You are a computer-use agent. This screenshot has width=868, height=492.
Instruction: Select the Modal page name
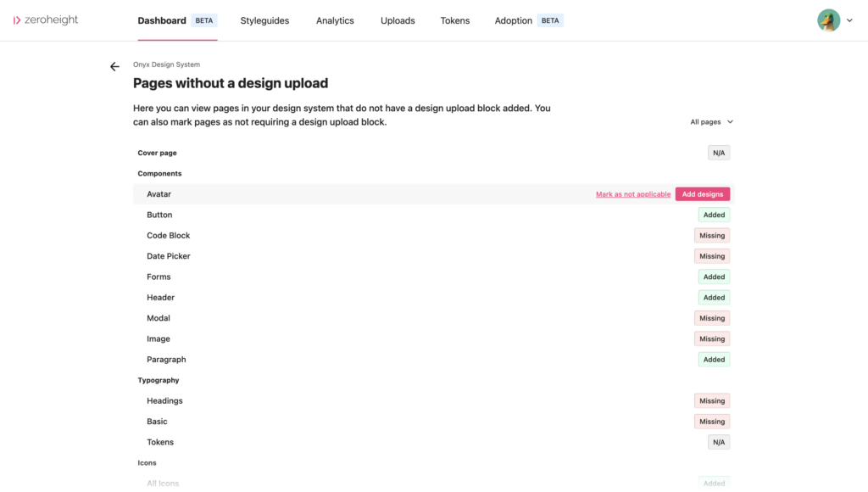[159, 318]
